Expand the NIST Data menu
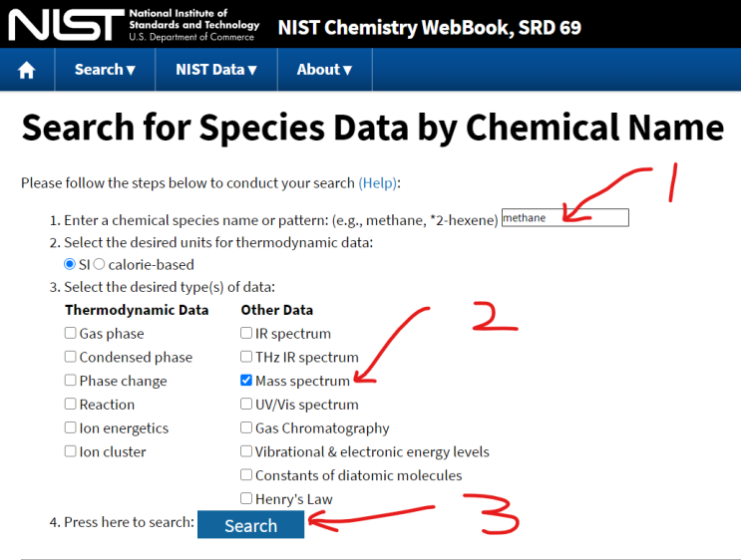This screenshot has width=741, height=560. coord(216,70)
